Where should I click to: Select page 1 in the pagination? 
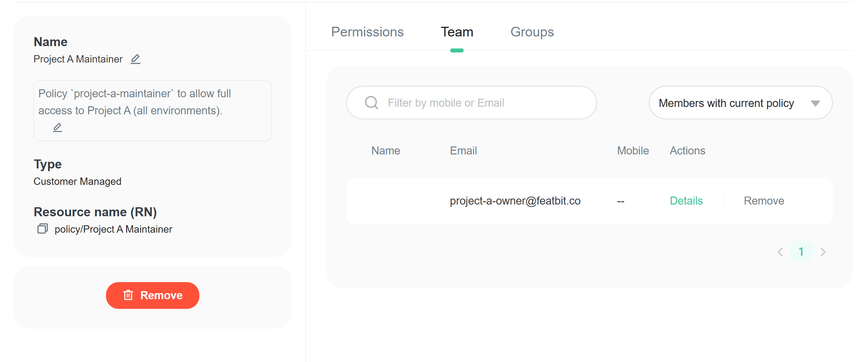[x=801, y=252]
